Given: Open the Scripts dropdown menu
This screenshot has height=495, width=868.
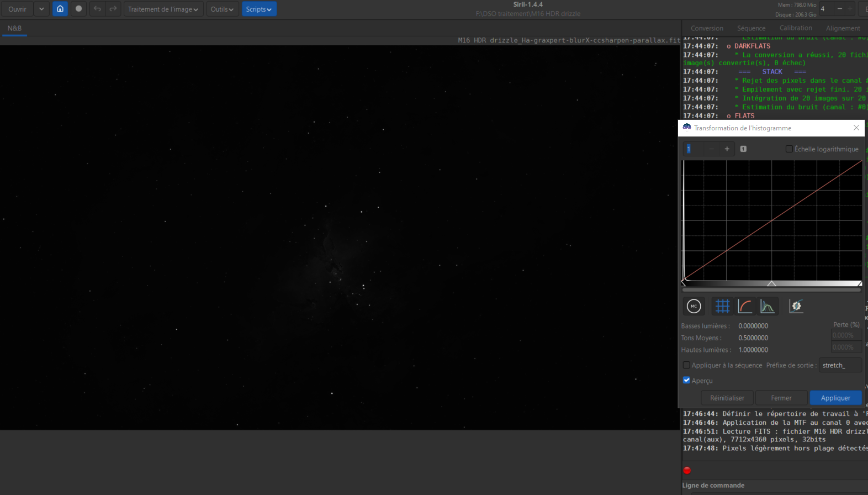Looking at the screenshot, I should click(x=259, y=9).
